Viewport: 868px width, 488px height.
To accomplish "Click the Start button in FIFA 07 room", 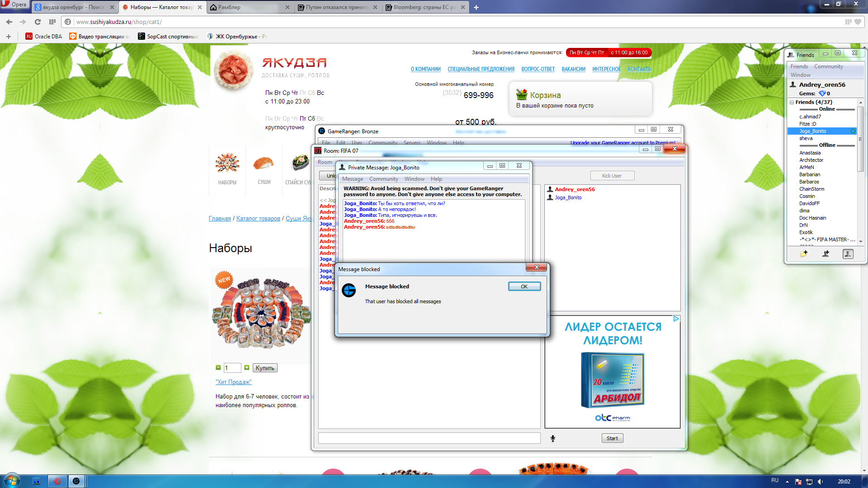I will coord(612,438).
